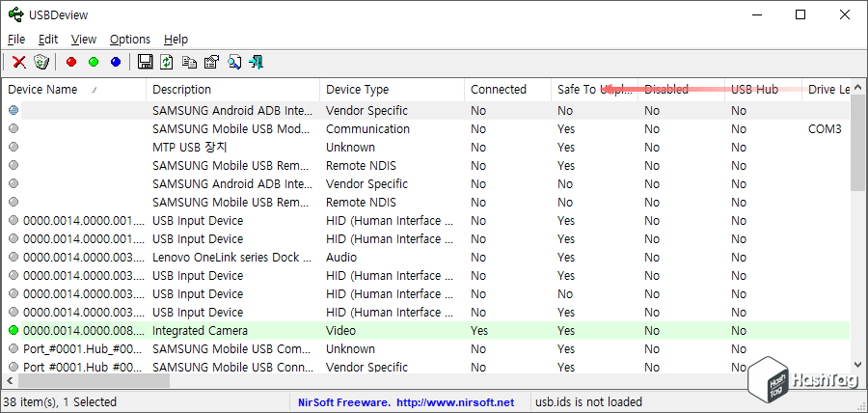Click the red X disconnect devices icon
The height and width of the screenshot is (413, 868).
[19, 62]
